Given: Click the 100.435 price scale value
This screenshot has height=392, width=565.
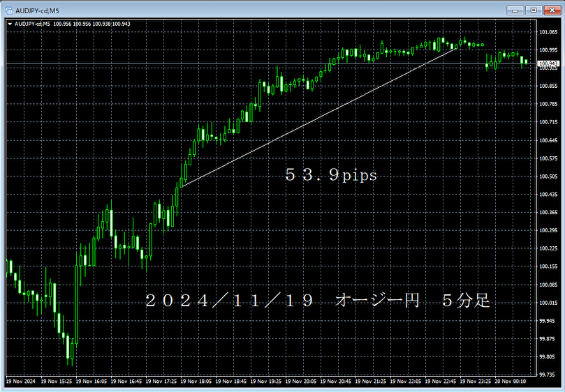Looking at the screenshot, I should click(548, 195).
